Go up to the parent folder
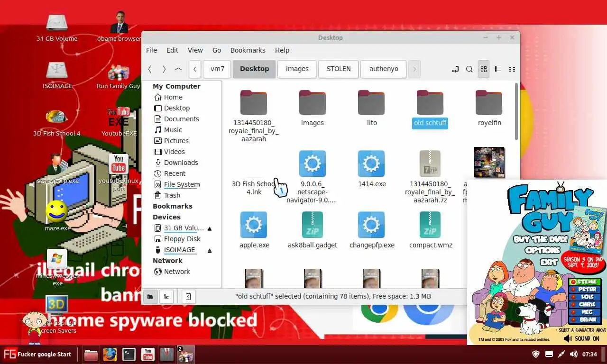Image resolution: width=607 pixels, height=364 pixels. [178, 69]
